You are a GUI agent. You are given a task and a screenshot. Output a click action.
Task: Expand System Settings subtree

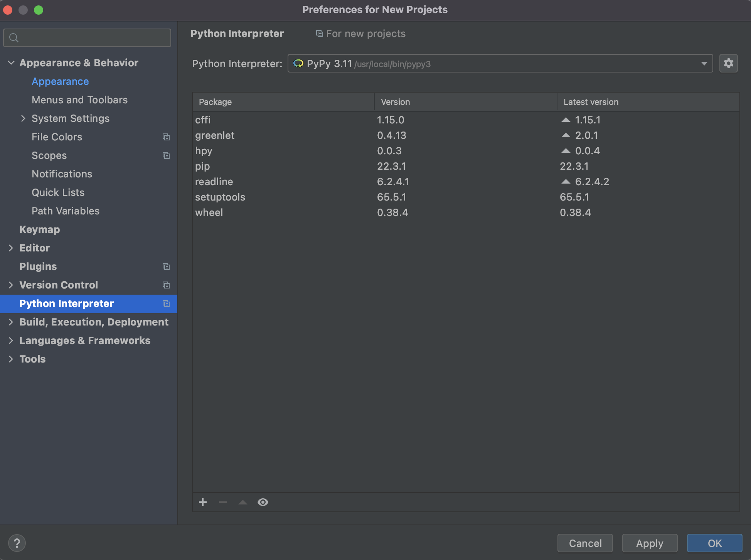point(23,118)
